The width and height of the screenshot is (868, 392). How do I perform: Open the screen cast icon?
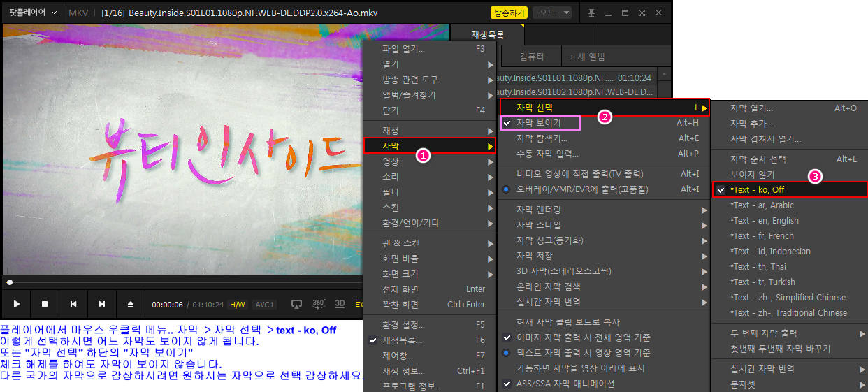(x=296, y=304)
